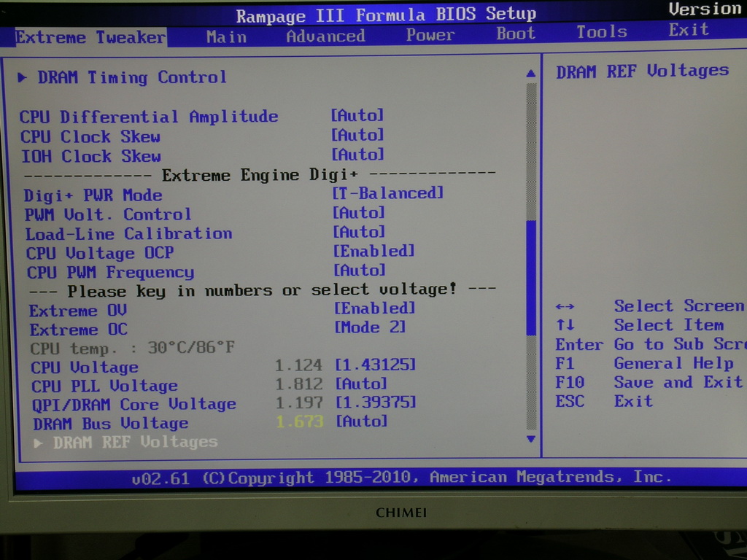The image size is (747, 560).
Task: Click the Rampage III Formula BIOS Setup title
Action: click(x=386, y=15)
